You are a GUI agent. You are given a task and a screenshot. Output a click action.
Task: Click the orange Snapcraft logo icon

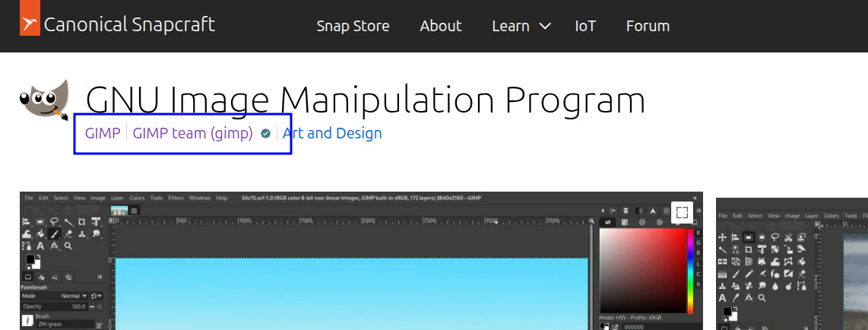[30, 24]
